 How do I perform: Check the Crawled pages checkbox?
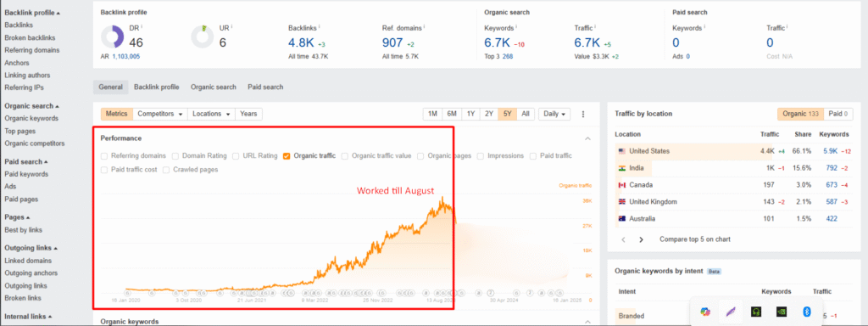pyautogui.click(x=166, y=170)
